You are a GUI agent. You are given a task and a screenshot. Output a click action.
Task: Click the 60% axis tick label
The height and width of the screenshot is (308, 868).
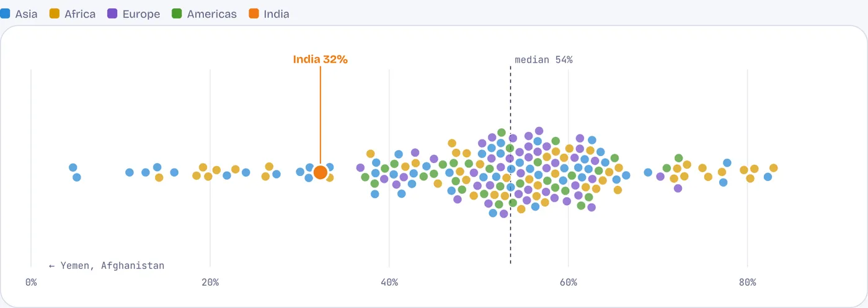pyautogui.click(x=569, y=283)
